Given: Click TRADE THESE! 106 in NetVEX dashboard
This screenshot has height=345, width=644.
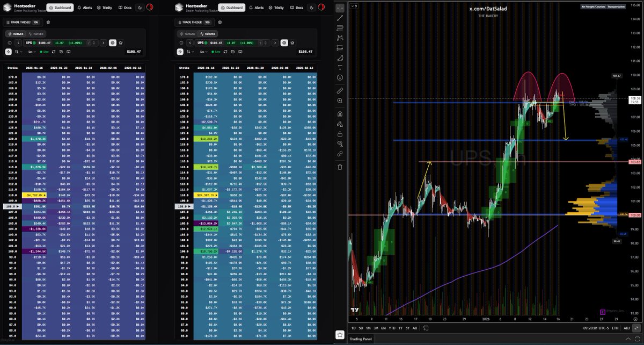Looking at the screenshot, I should [x=194, y=22].
